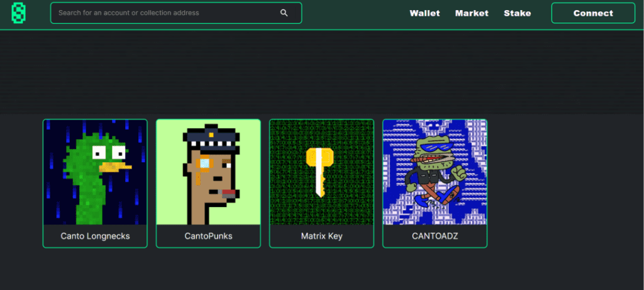
Task: Click the yellow key in Matrix Key artwork
Action: click(319, 172)
